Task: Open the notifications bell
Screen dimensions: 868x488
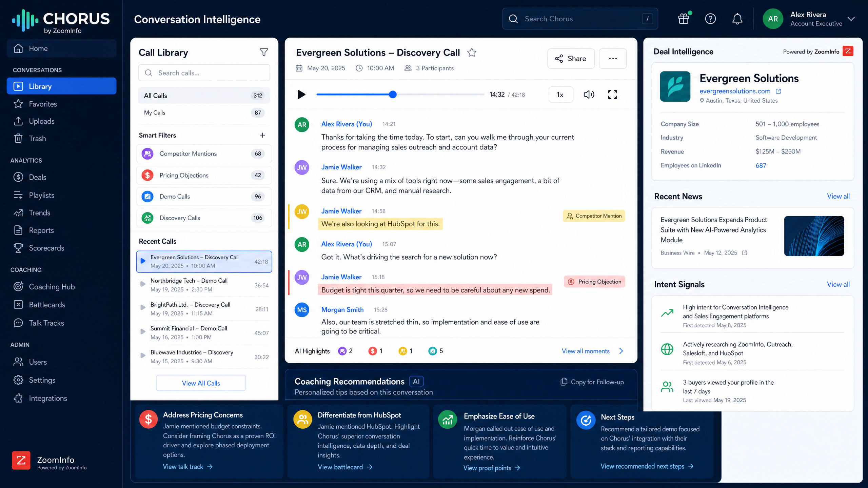Action: [737, 19]
